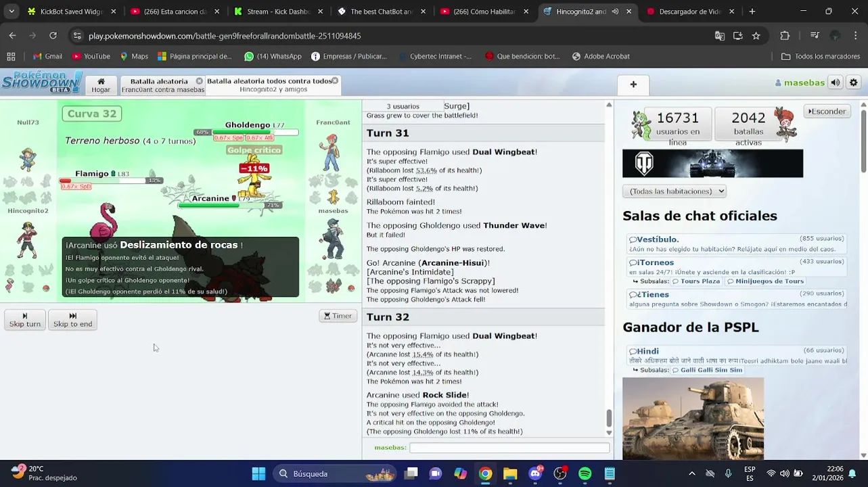Open browser tab search dropdown arrow
This screenshot has width=868, height=487.
click(x=11, y=11)
